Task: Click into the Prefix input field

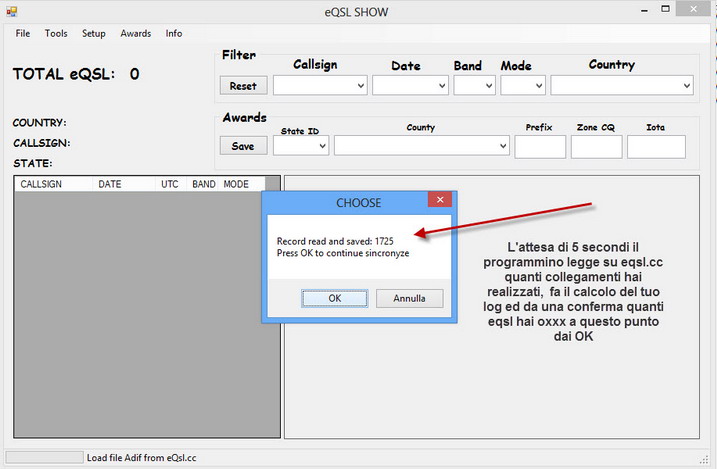Action: 540,147
